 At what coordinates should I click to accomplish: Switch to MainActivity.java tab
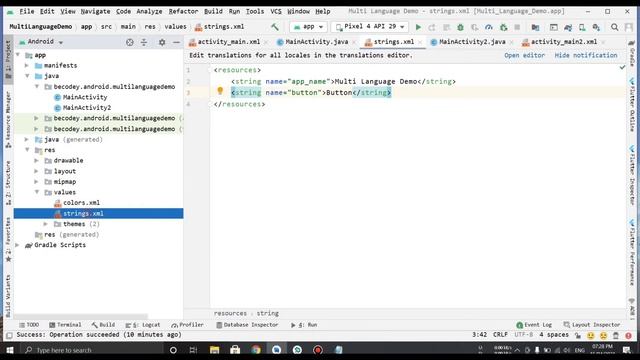pyautogui.click(x=317, y=42)
